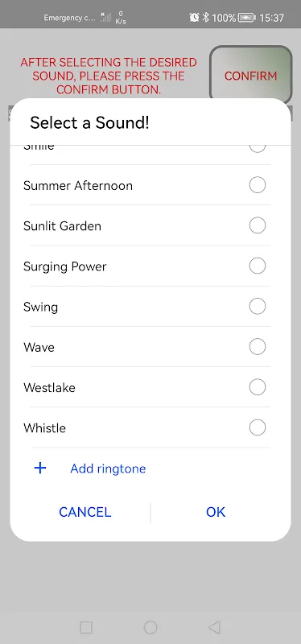Open recent apps with square icon
Screen dimensions: 301x644
coord(86,627)
